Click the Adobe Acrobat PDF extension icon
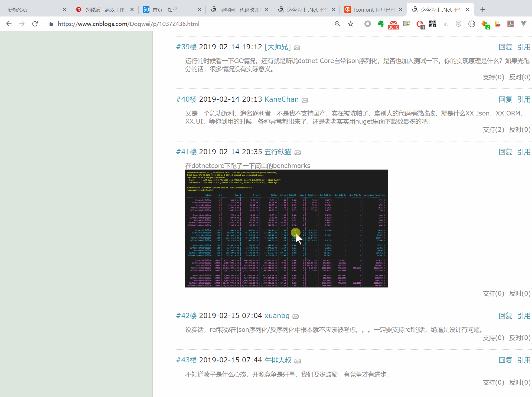The width and height of the screenshot is (532, 397). [511, 24]
